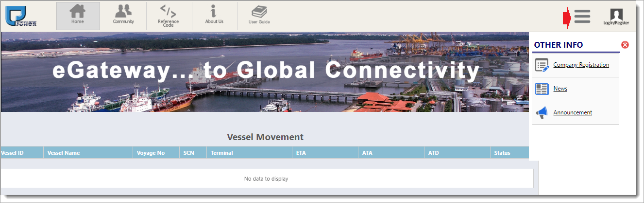Sort by Status column header
Screen dimensions: 644x203
(x=502, y=153)
